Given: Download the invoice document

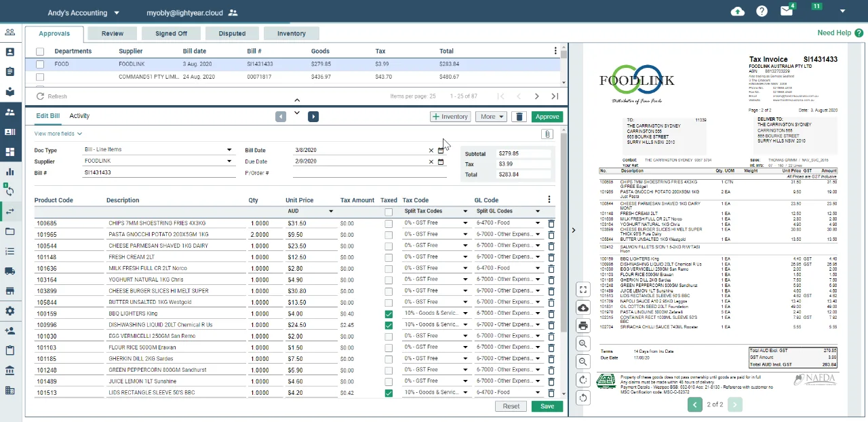Looking at the screenshot, I should (583, 308).
